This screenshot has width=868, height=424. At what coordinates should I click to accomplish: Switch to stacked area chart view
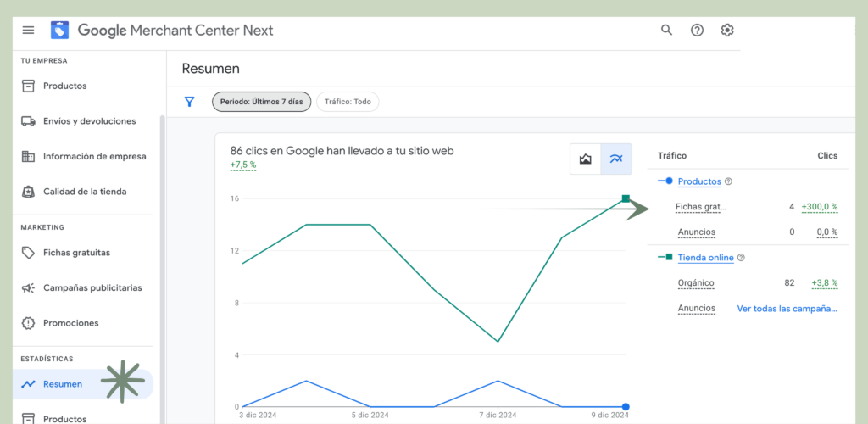[x=585, y=159]
